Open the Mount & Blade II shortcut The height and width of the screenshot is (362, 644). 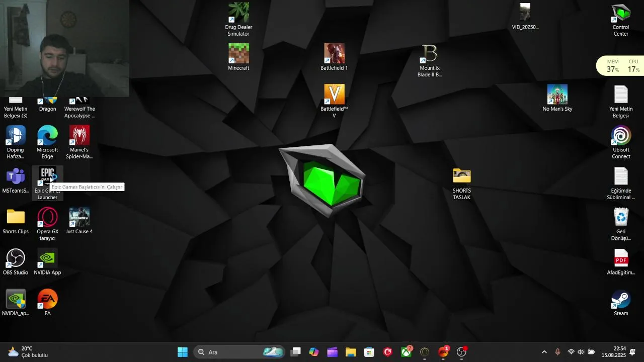click(430, 60)
